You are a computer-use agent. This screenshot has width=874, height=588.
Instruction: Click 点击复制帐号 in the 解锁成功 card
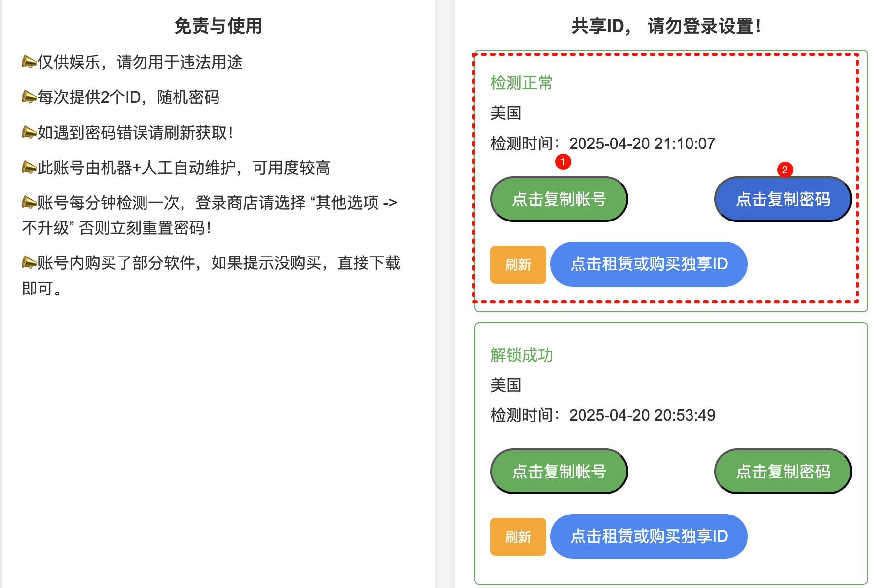coord(559,471)
